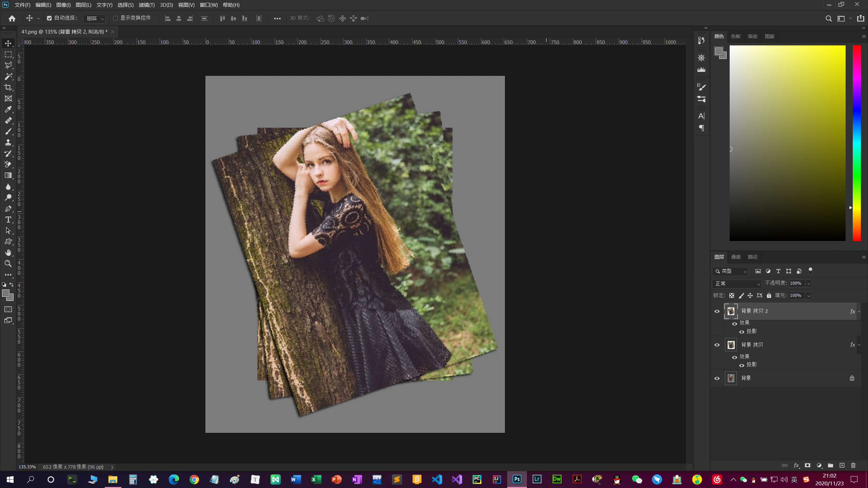Open the Layers panel flyout menu

(864, 257)
